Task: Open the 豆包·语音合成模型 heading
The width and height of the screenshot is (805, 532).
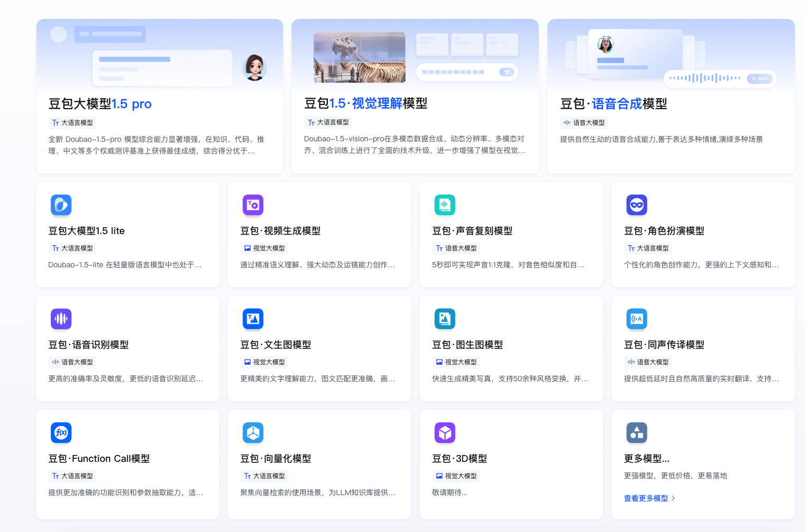Action: coord(614,104)
